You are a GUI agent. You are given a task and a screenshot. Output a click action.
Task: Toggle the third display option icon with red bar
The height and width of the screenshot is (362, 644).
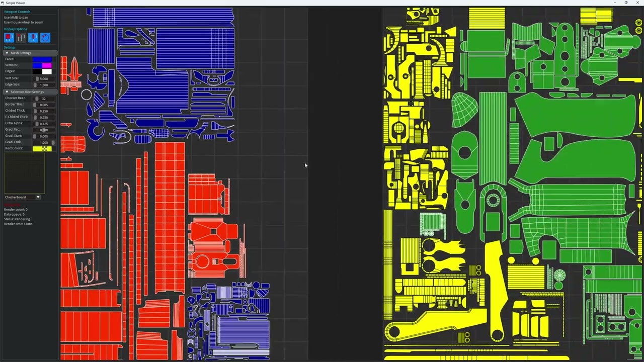33,38
